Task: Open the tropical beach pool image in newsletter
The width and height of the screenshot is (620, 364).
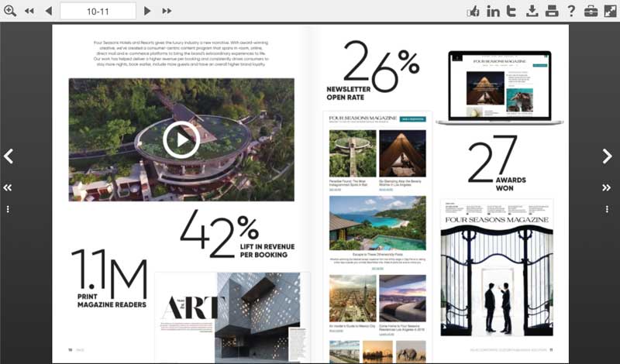Action: 377,223
